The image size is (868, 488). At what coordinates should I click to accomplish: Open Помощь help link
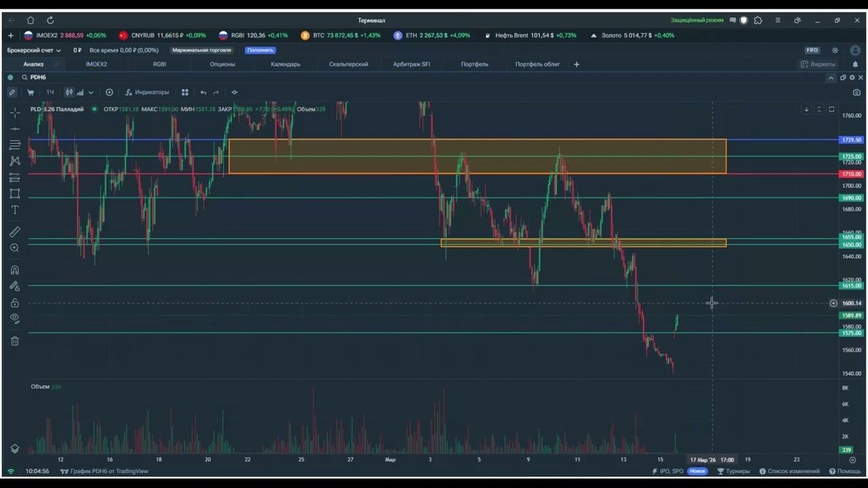pos(844,471)
